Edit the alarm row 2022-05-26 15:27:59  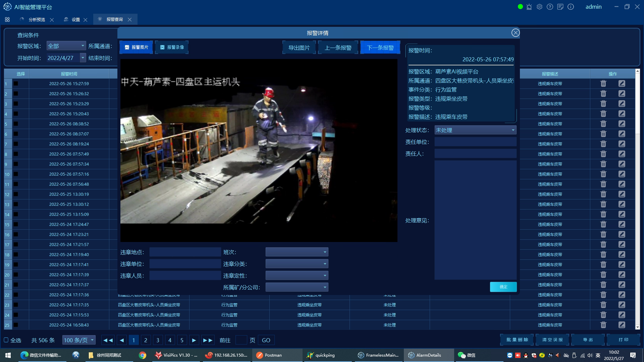pyautogui.click(x=622, y=83)
